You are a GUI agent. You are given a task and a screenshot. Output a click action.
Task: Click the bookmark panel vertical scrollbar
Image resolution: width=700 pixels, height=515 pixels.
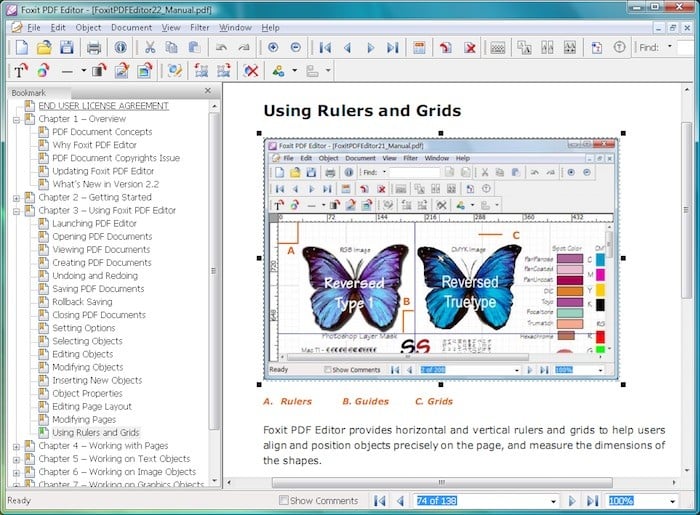[x=214, y=270]
